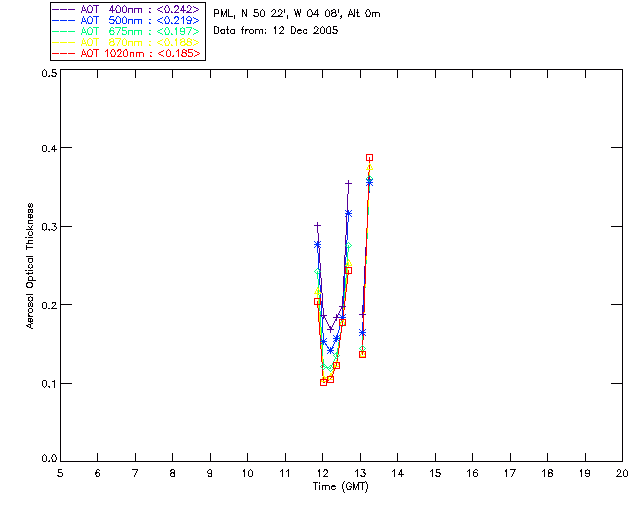Click the y-axis tick label "0.0"
Image resolution: width=640 pixels, height=512 pixels.
coord(49,459)
